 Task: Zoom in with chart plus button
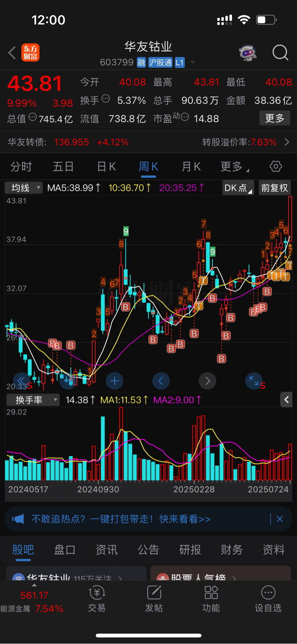114,381
